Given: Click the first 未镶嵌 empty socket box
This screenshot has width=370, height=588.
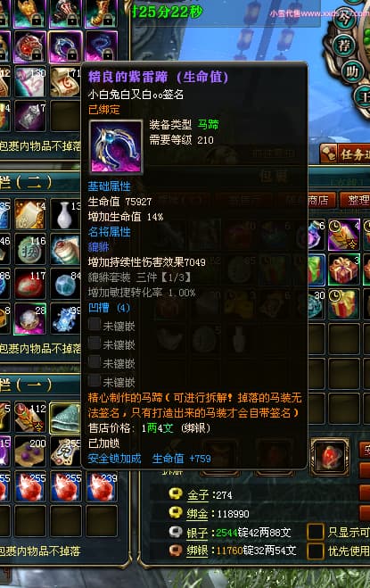Looking at the screenshot, I should point(95,325).
